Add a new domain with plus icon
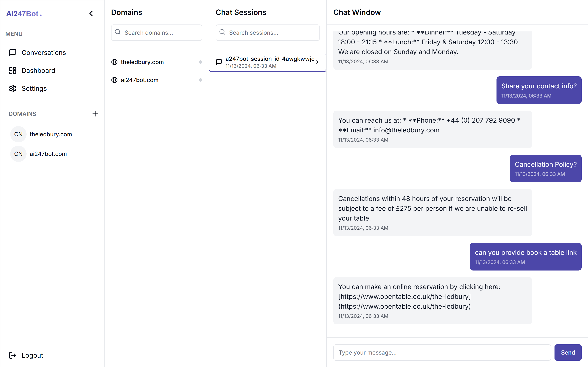The image size is (588, 367). (x=95, y=114)
